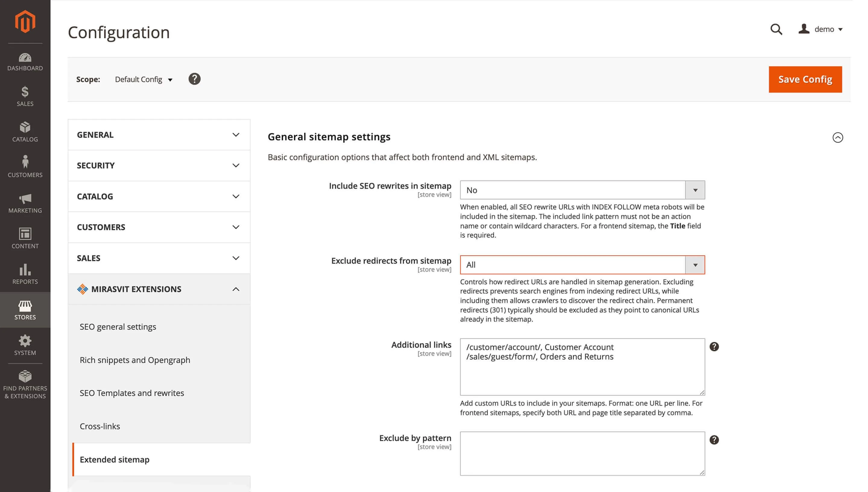Viewport: 868px width, 492px height.
Task: Click the Stores sidebar icon
Action: pyautogui.click(x=25, y=309)
